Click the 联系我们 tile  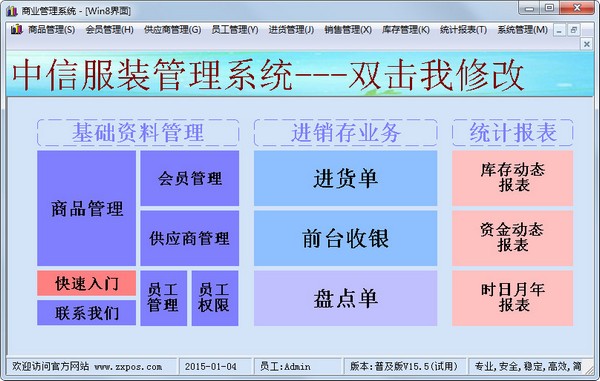click(86, 313)
